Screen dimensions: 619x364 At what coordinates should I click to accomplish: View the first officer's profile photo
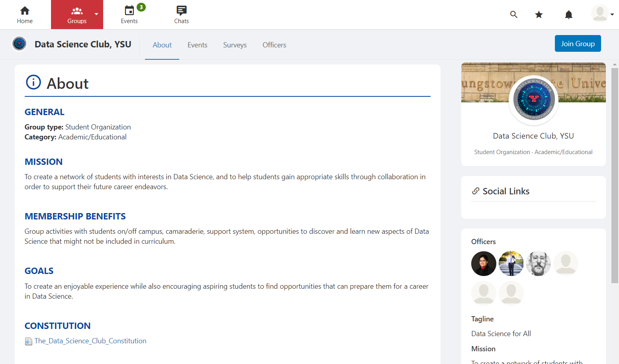[484, 264]
